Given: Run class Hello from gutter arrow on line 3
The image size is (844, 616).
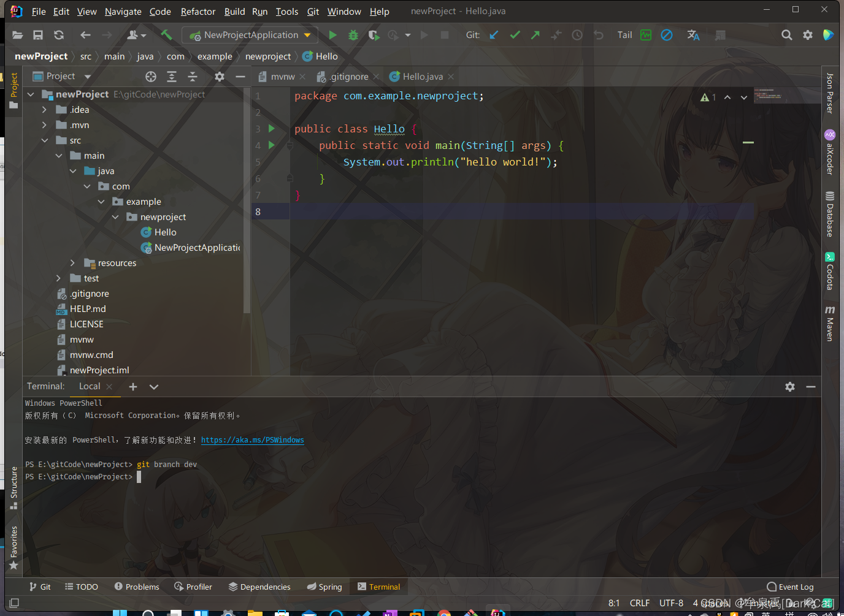Looking at the screenshot, I should (272, 129).
